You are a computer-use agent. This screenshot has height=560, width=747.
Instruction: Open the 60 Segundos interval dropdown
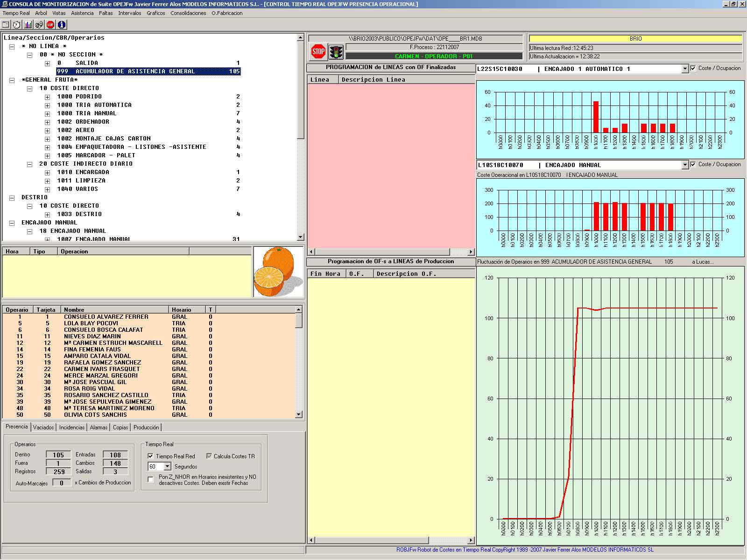pyautogui.click(x=168, y=467)
